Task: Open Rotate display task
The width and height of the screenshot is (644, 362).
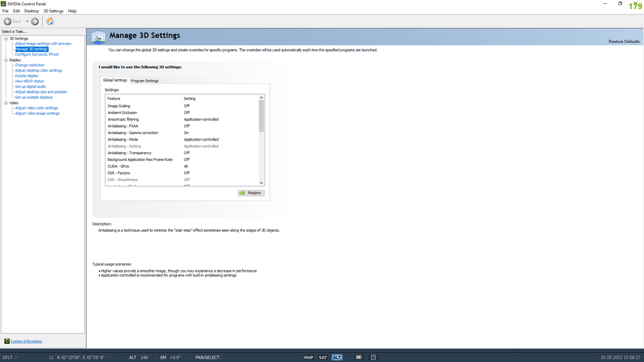Action: tap(26, 75)
